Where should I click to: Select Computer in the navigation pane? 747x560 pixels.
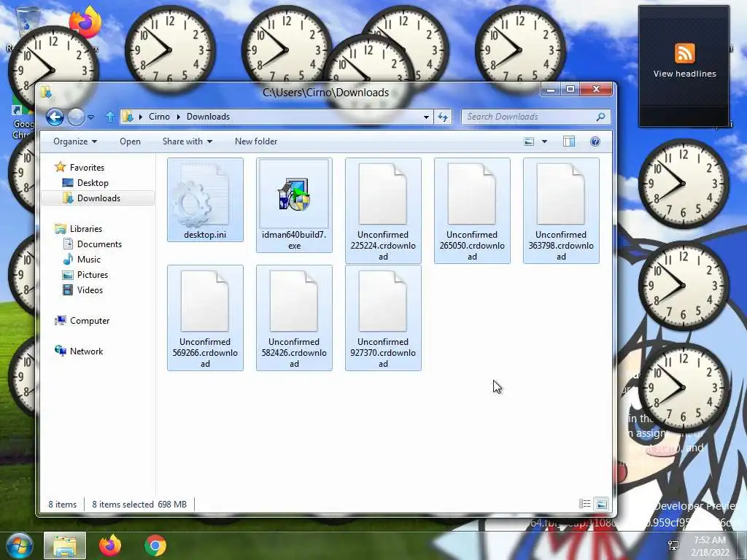pyautogui.click(x=90, y=321)
